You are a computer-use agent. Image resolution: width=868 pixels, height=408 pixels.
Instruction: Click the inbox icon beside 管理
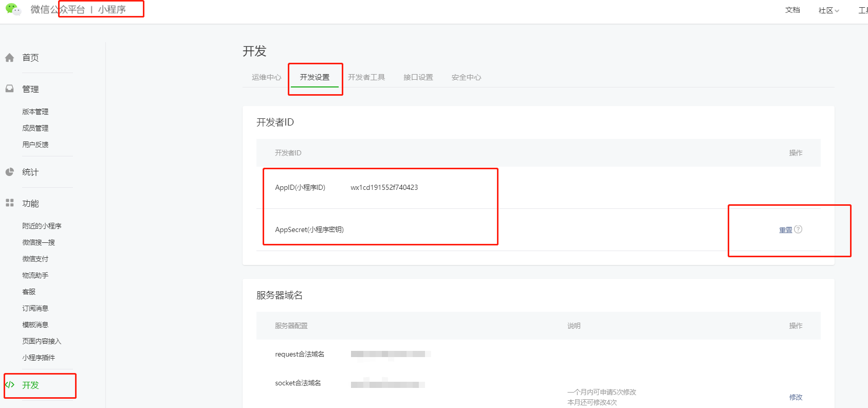10,88
